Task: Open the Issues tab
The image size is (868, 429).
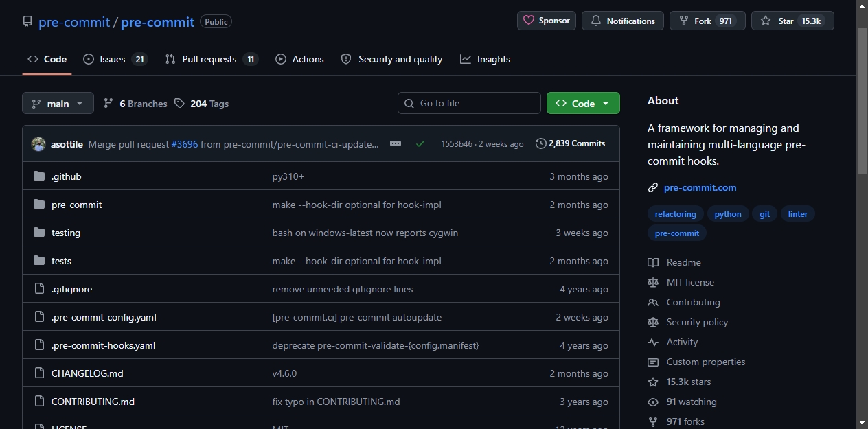Action: 115,59
